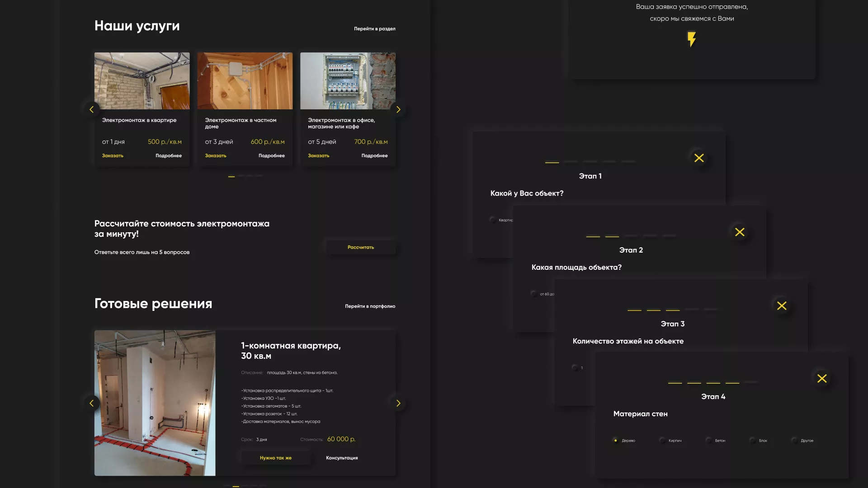Close the Этап 2 quiz modal
The width and height of the screenshot is (868, 488).
pos(740,232)
